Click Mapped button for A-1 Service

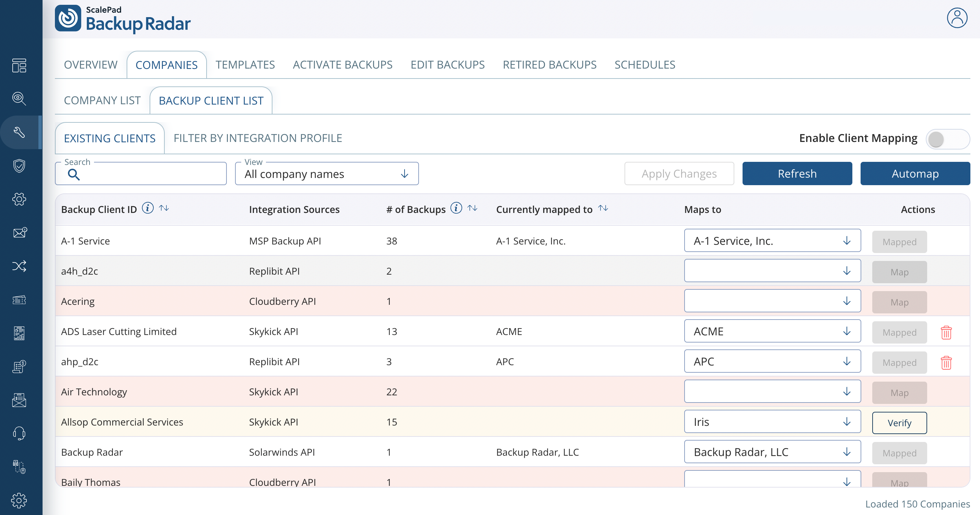click(x=899, y=242)
